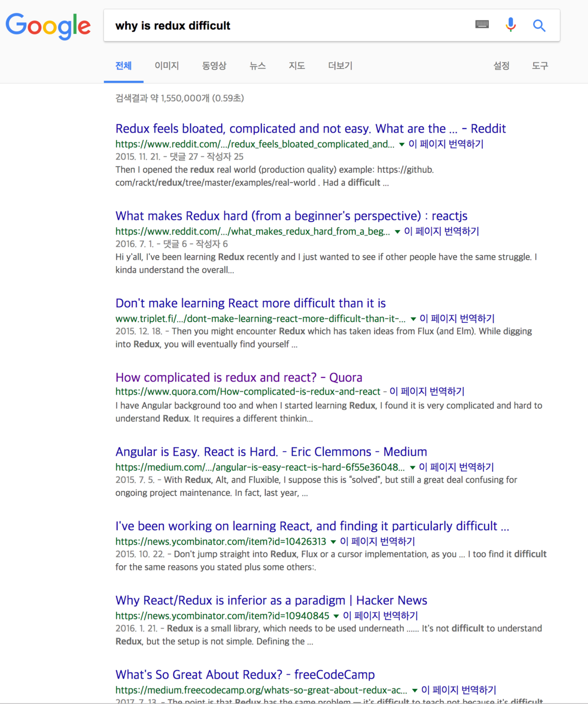Expand dropdown arrow beside freecodecamp URL
The width and height of the screenshot is (588, 704).
coord(415,690)
